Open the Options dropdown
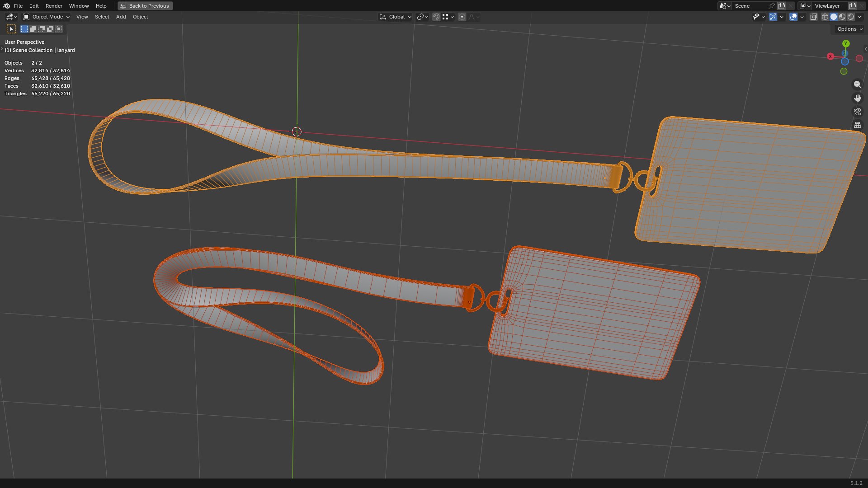This screenshot has height=488, width=868. click(850, 29)
